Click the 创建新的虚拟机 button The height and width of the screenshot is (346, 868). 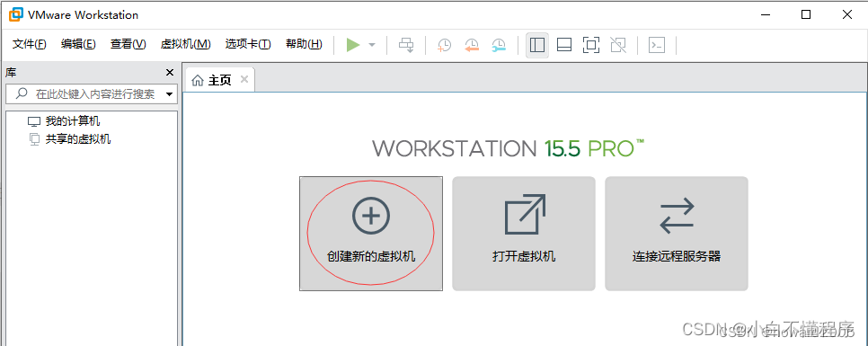(371, 234)
